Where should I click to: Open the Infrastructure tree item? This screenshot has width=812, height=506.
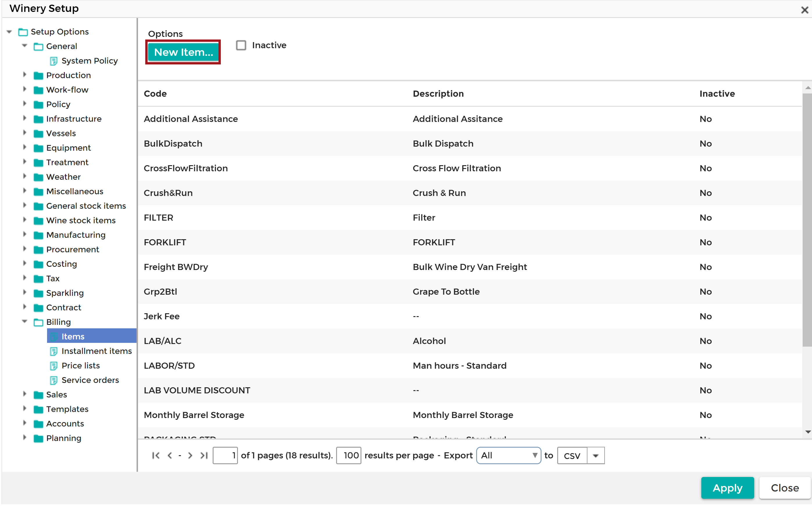click(74, 119)
